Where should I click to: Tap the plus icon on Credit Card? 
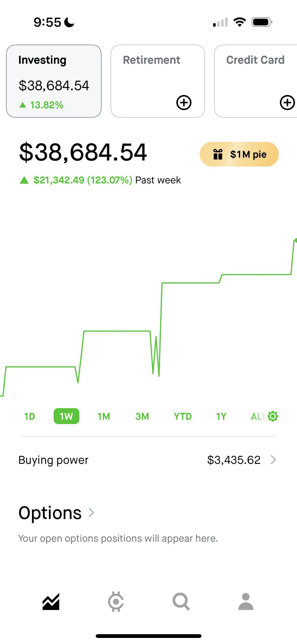coord(287,103)
